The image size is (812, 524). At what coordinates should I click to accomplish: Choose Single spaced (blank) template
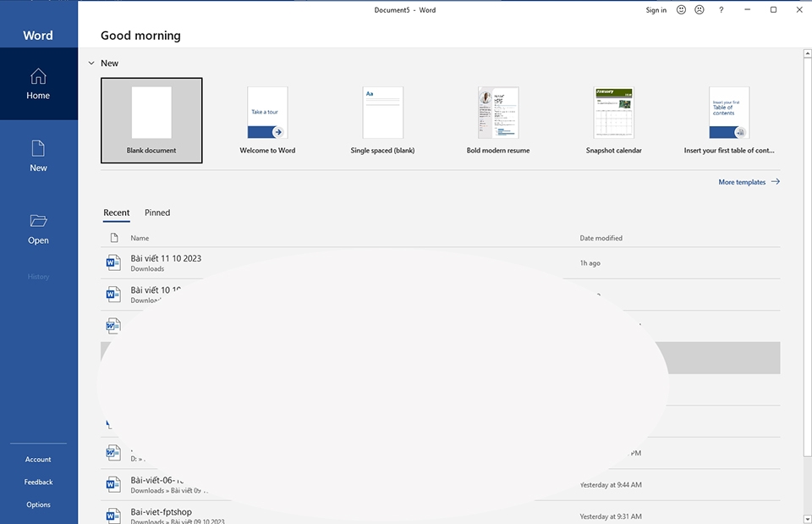tap(382, 120)
